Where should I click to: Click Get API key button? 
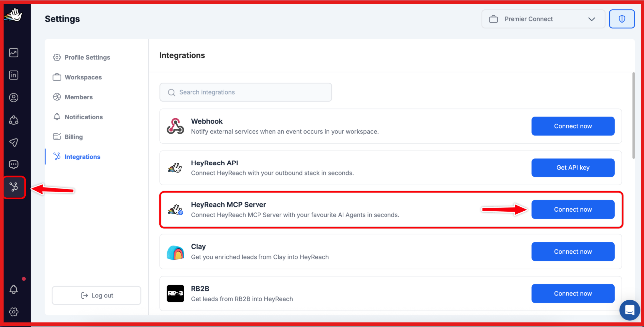coord(573,168)
